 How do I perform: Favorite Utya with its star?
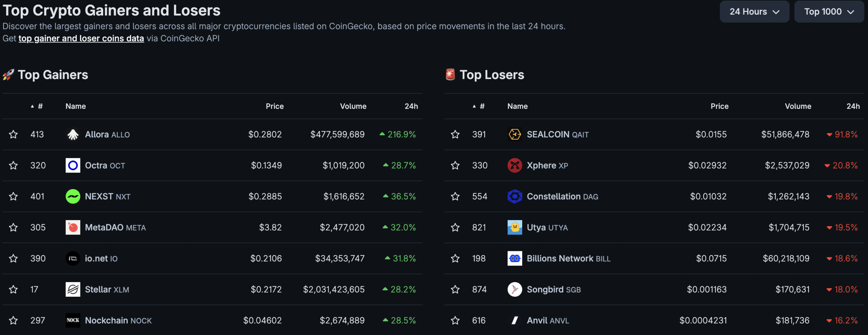pos(455,228)
